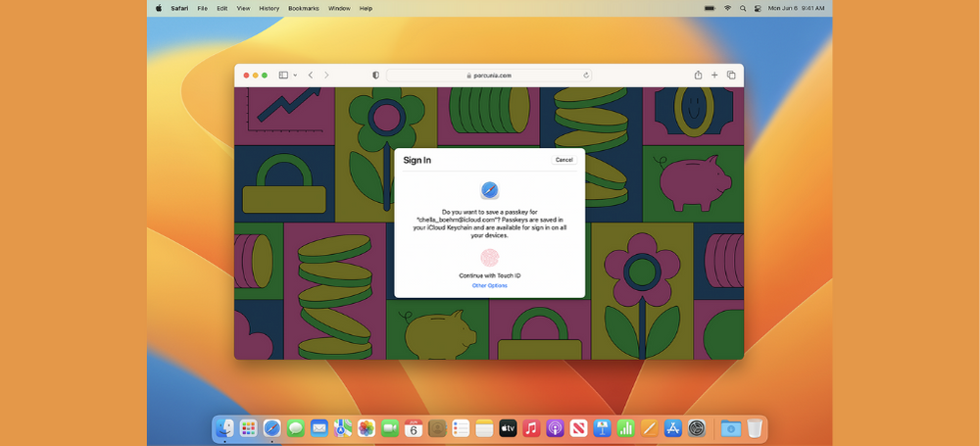This screenshot has width=980, height=446.
Task: Open the Edit menu
Action: click(221, 8)
